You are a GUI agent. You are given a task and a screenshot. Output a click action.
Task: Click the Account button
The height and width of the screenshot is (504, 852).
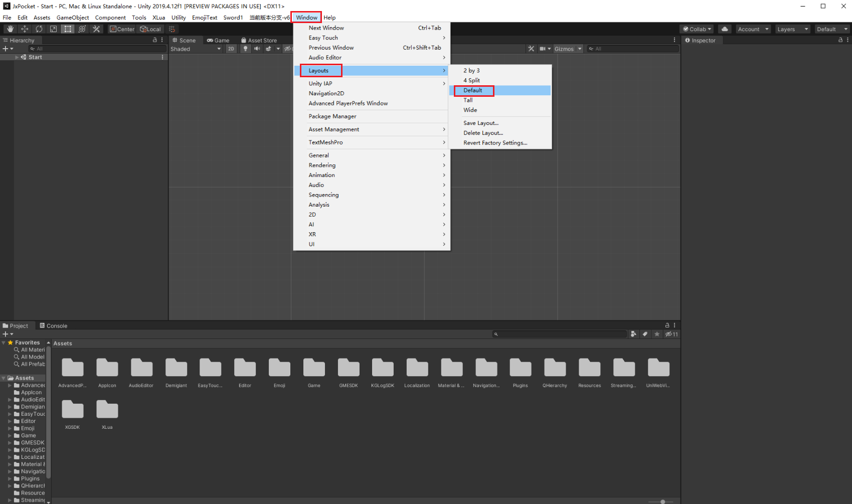point(753,29)
